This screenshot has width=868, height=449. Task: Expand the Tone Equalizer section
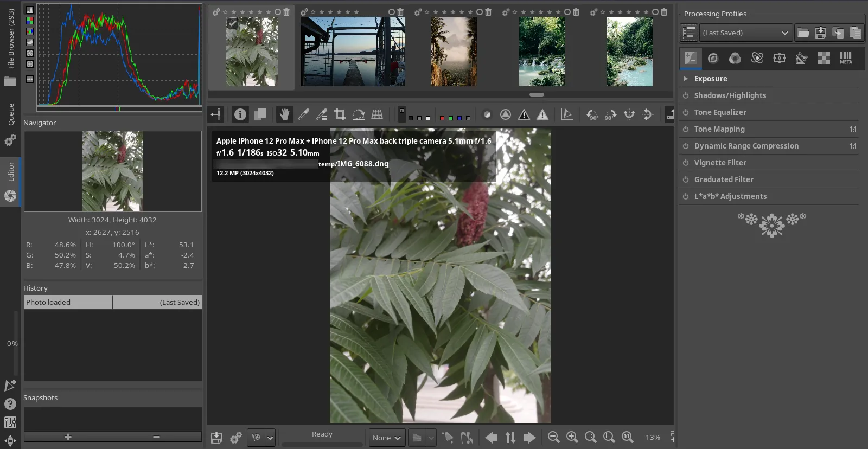720,112
